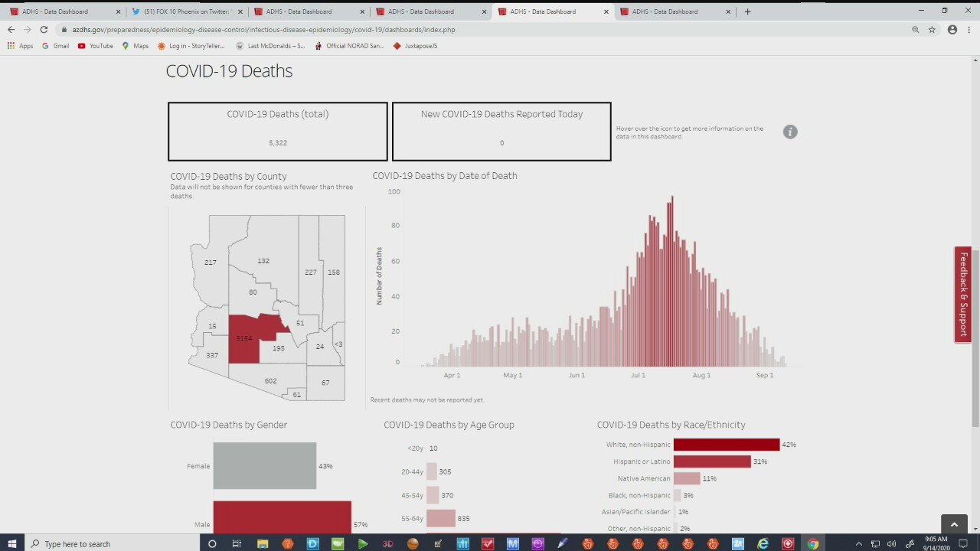Viewport: 980px width, 551px height.
Task: Go back to the previous page
Action: click(11, 29)
